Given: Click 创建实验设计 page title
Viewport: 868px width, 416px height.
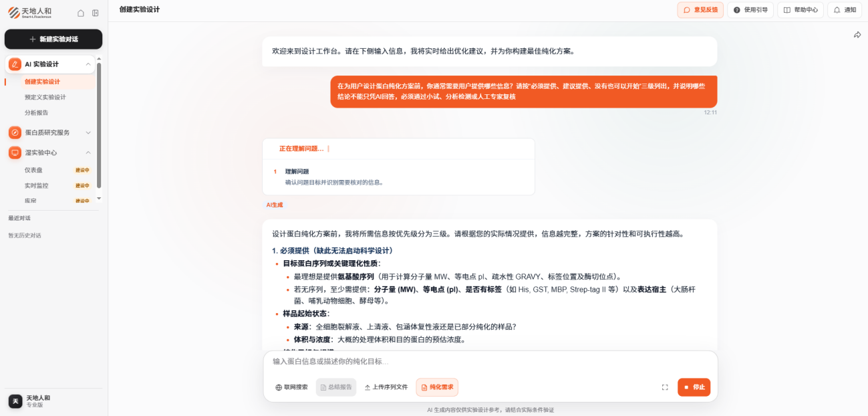Looking at the screenshot, I should (x=140, y=9).
